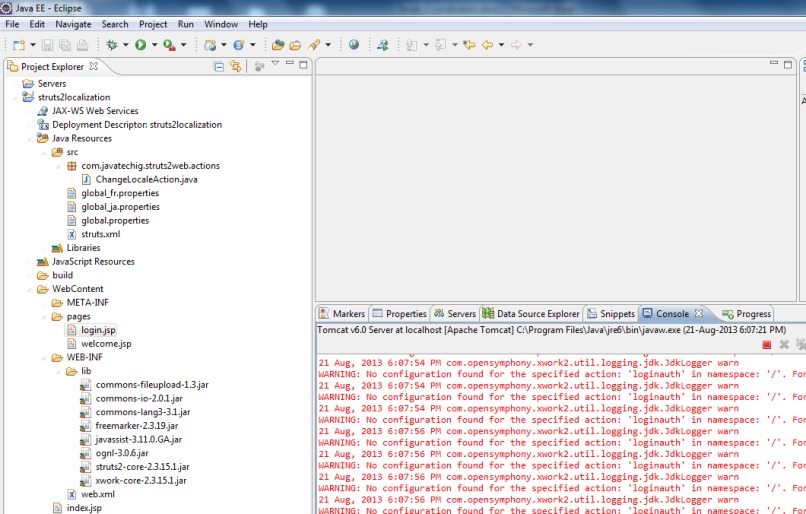Select struts.xml in the src folder
Screen dimensions: 806x514
coord(99,234)
